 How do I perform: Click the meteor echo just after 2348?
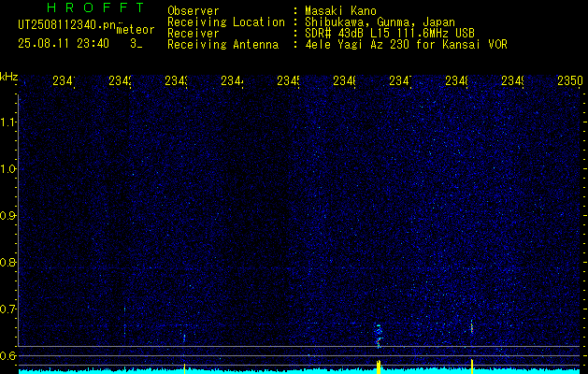(x=471, y=327)
